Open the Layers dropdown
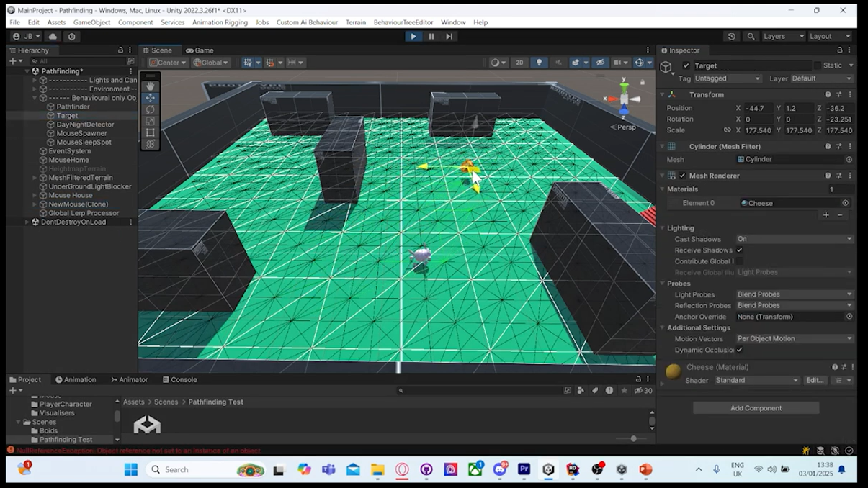The height and width of the screenshot is (488, 868). pyautogui.click(x=783, y=36)
